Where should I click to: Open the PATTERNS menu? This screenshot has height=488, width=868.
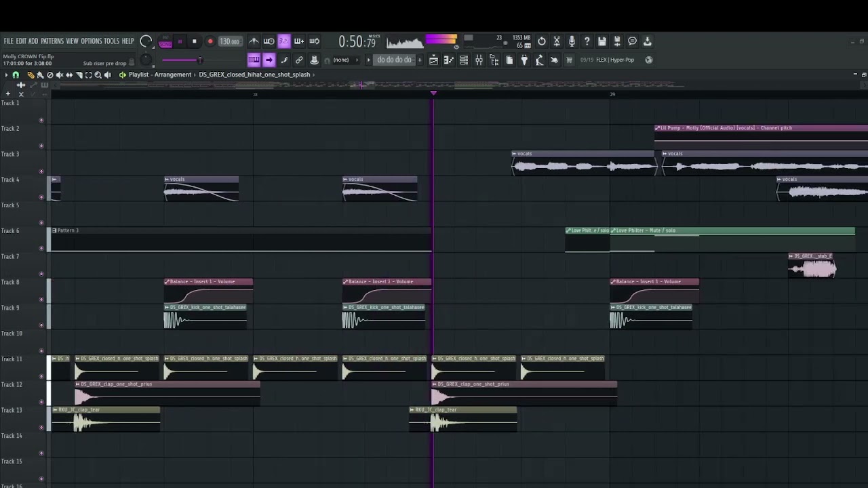pos(52,41)
